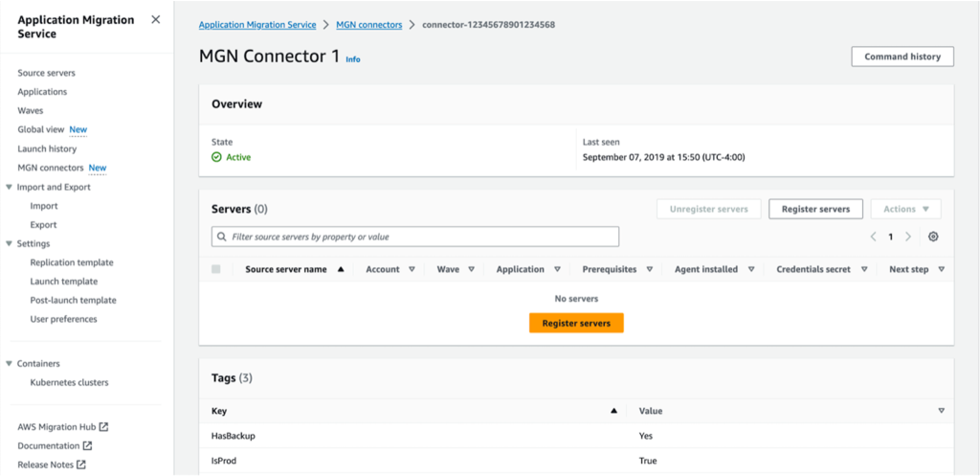This screenshot has width=980, height=476.
Task: Open Launch history in sidebar
Action: [47, 148]
